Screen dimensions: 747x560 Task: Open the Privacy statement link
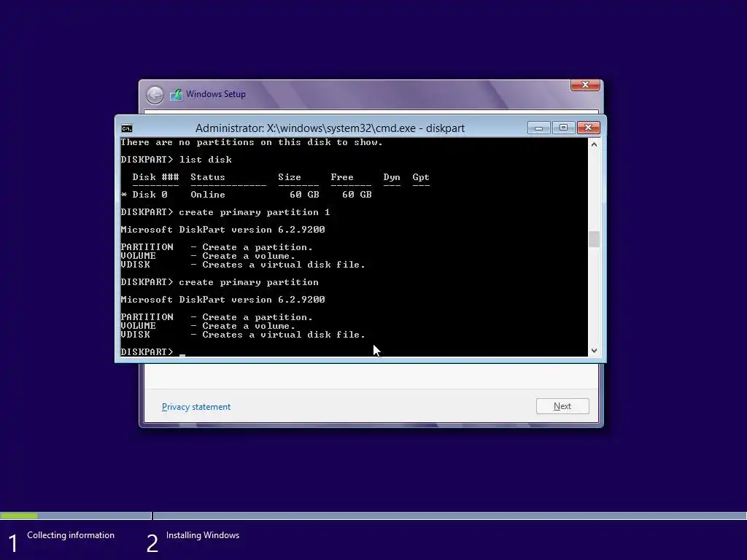pyautogui.click(x=196, y=407)
